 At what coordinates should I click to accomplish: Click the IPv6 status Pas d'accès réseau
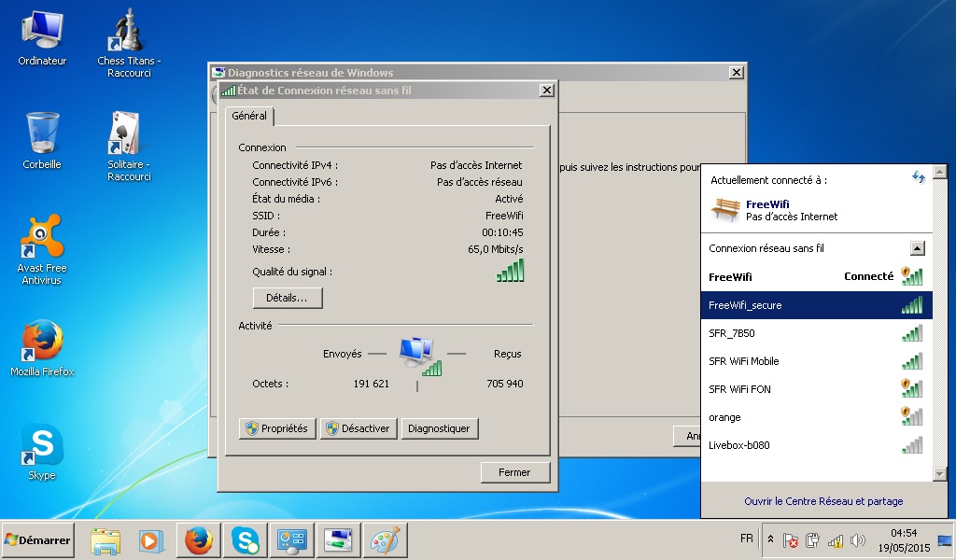point(479,182)
